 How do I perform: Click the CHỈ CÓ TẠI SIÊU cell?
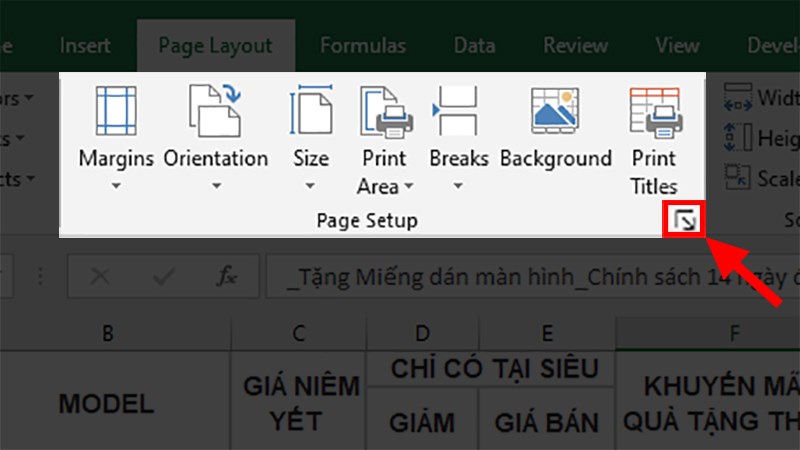click(491, 368)
